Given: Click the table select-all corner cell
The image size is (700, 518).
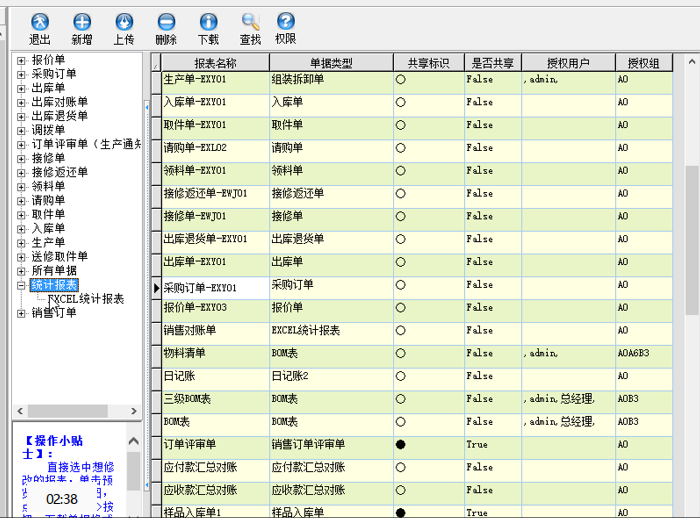Looking at the screenshot, I should click(156, 63).
